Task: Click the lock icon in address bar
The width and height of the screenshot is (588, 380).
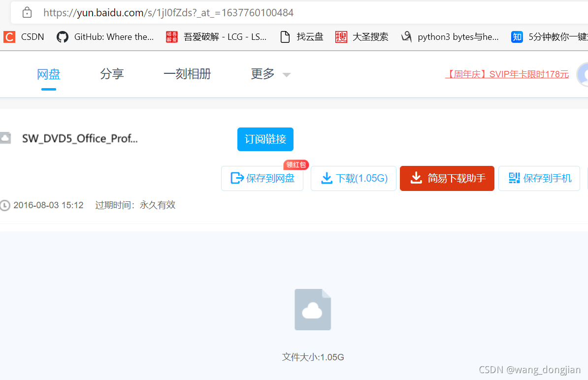Action: coord(27,13)
